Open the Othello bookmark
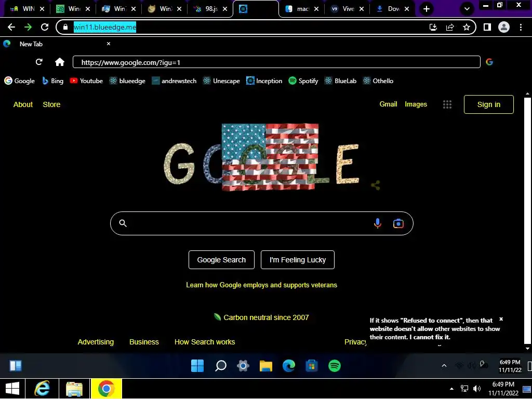The width and height of the screenshot is (532, 399). pos(378,81)
